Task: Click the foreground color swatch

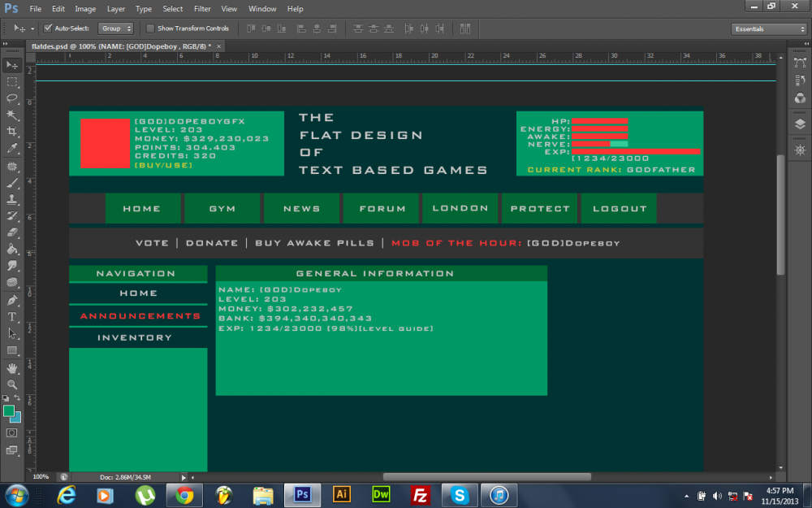Action: 9,411
